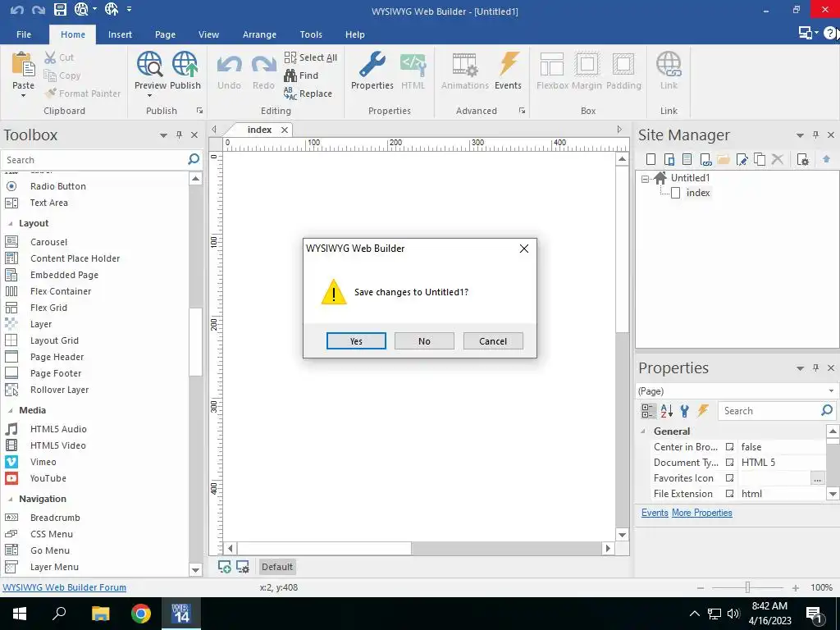Click the zoom slider handle

(747, 587)
